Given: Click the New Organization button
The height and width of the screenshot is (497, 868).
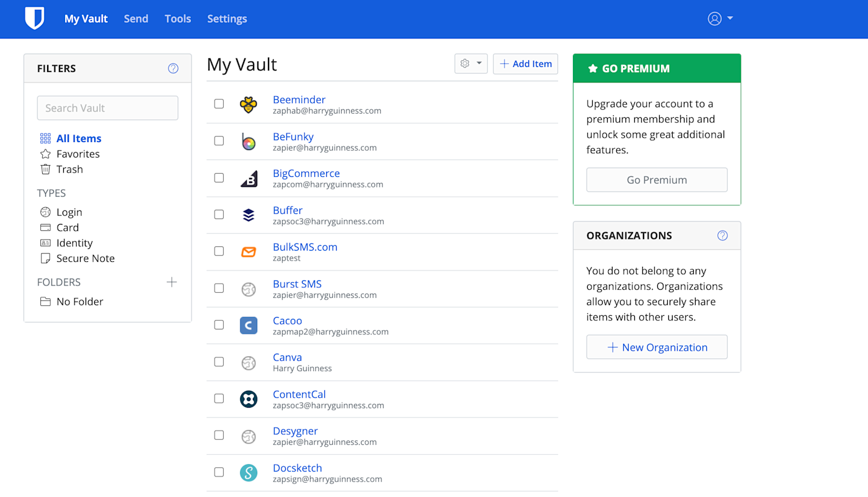Looking at the screenshot, I should tap(657, 347).
